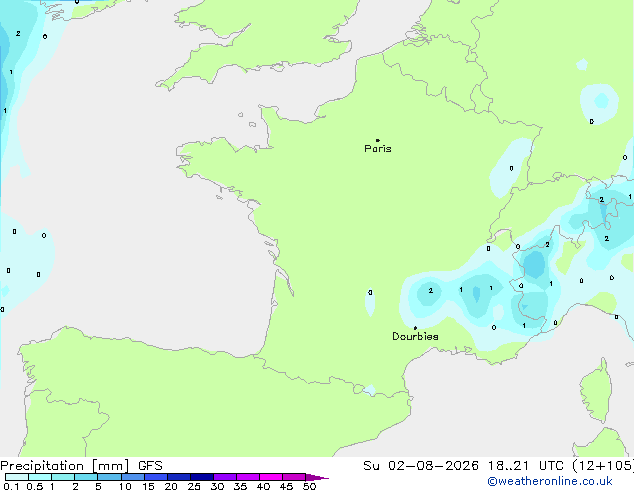Click the '(12+105)' run offset text
This screenshot has width=634, height=490.
click(x=603, y=466)
